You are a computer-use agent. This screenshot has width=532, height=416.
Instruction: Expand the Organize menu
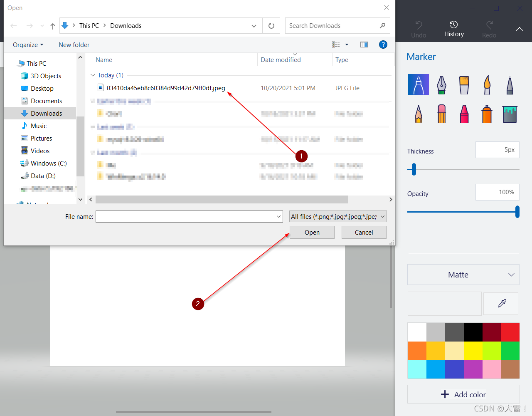point(27,45)
